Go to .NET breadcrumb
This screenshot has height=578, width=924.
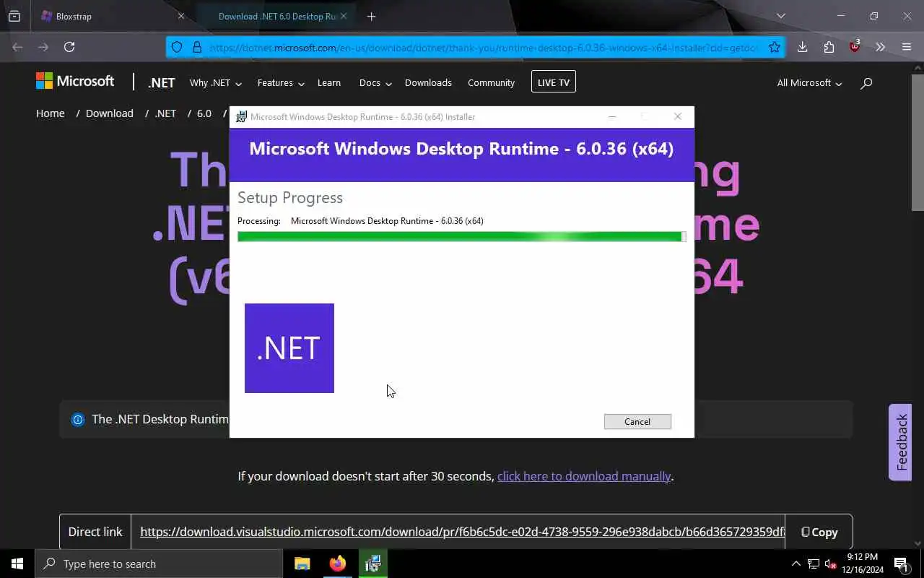[x=165, y=113]
